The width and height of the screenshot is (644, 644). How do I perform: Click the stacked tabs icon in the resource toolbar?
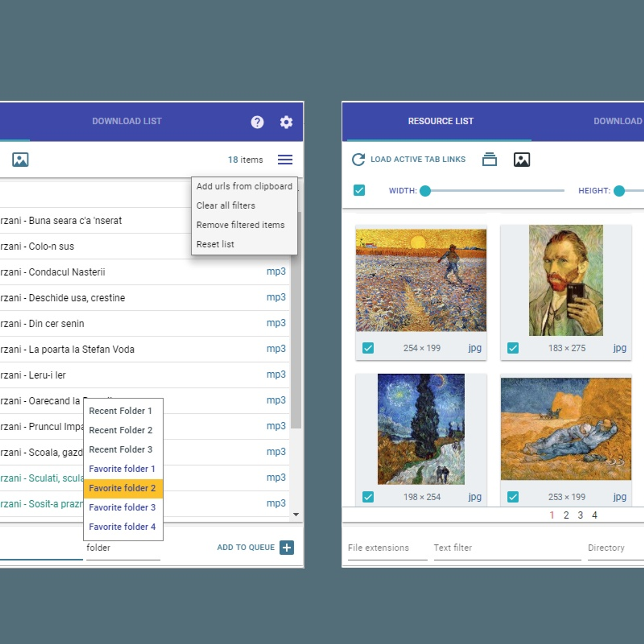coord(489,160)
